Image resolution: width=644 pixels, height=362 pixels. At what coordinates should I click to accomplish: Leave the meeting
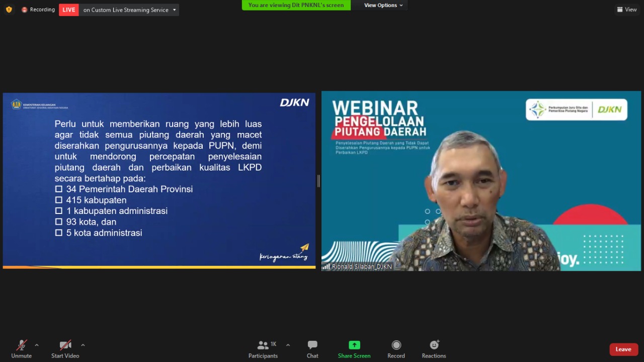[623, 349]
